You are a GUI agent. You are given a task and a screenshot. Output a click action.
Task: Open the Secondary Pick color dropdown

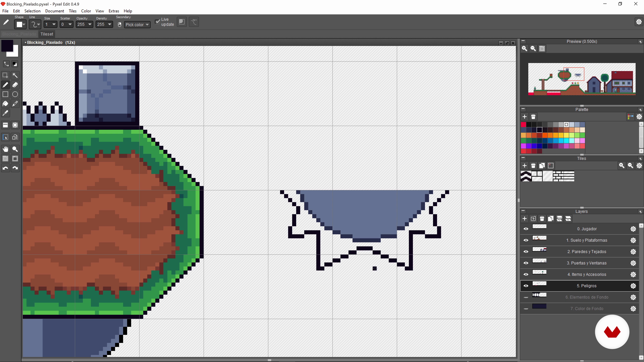coord(137,24)
